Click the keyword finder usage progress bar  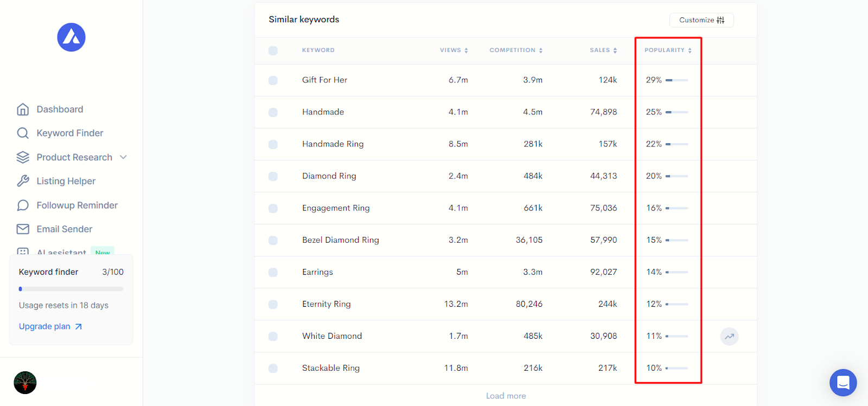pos(71,289)
